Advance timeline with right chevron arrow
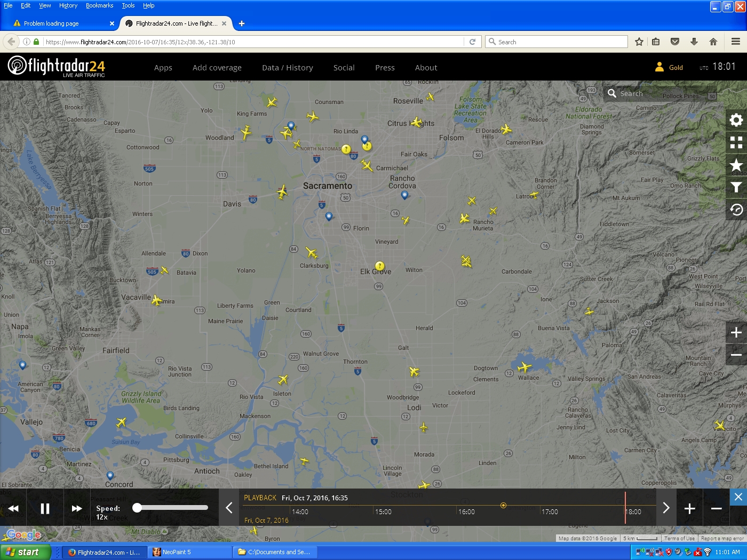The width and height of the screenshot is (747, 560). click(x=666, y=508)
